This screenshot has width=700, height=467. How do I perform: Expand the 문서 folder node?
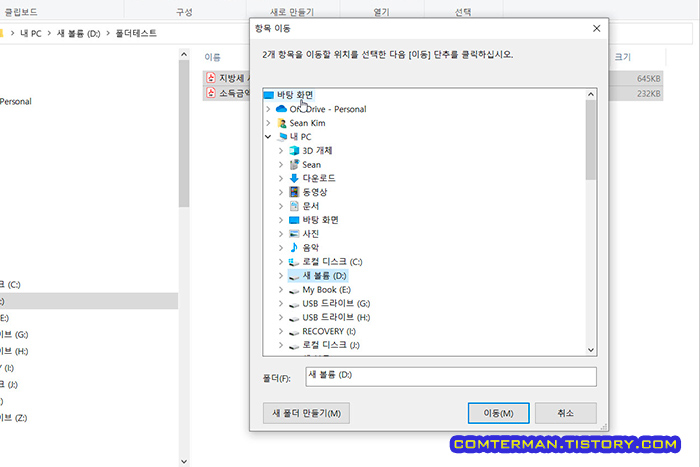pyautogui.click(x=281, y=206)
